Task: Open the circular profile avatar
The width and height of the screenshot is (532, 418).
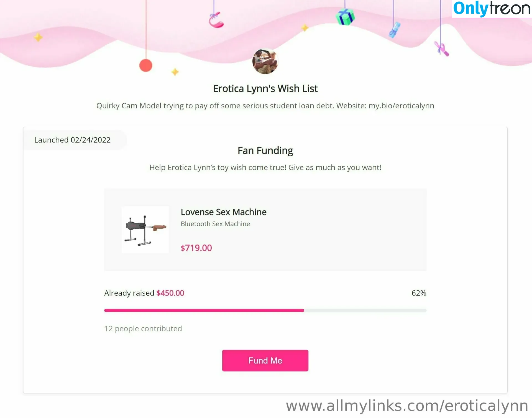Action: pyautogui.click(x=265, y=62)
